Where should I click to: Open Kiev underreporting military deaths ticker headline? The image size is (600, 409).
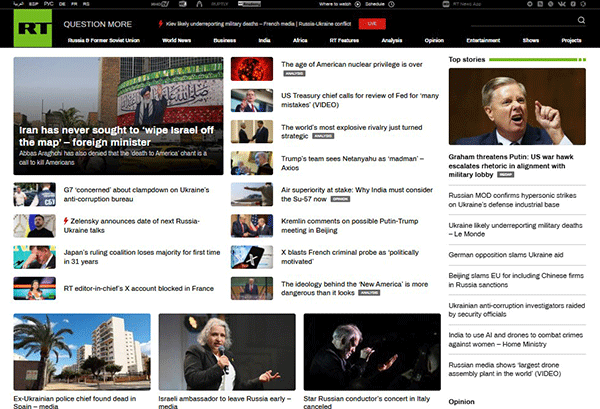259,24
